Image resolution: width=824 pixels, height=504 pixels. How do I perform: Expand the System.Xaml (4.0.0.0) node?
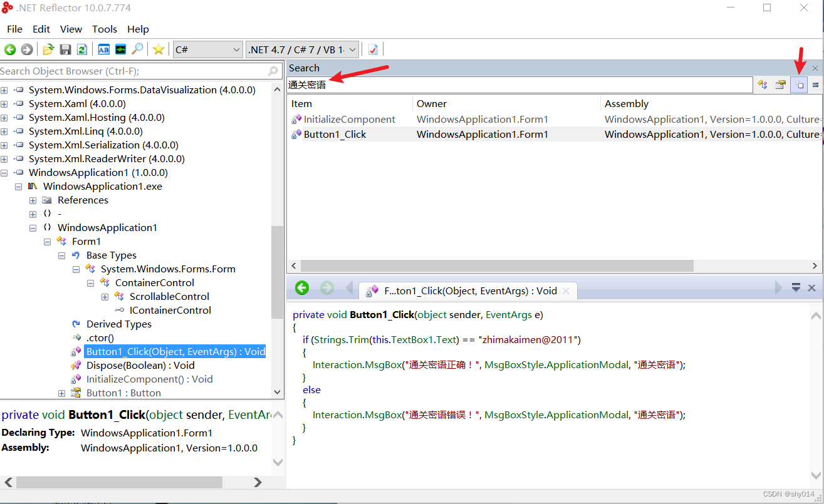coord(4,104)
